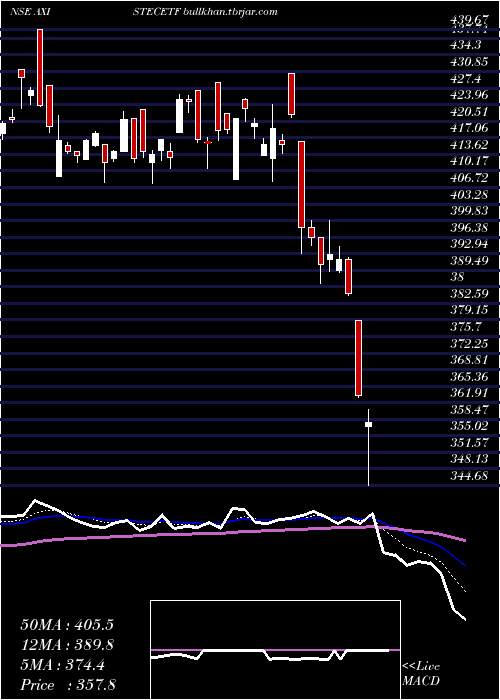Viewport: 500px width, 700px height.
Task: Select the 344.68 price axis value
Action: (467, 475)
